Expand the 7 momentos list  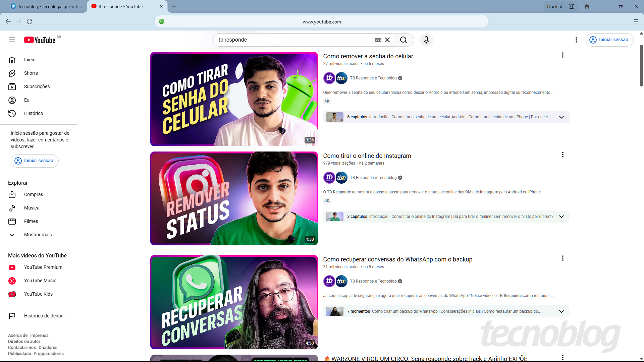point(561,311)
